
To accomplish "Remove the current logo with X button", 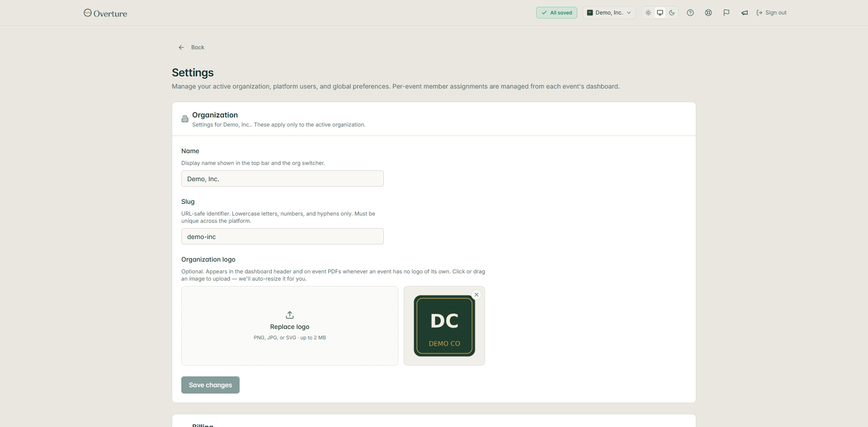I will (x=476, y=295).
